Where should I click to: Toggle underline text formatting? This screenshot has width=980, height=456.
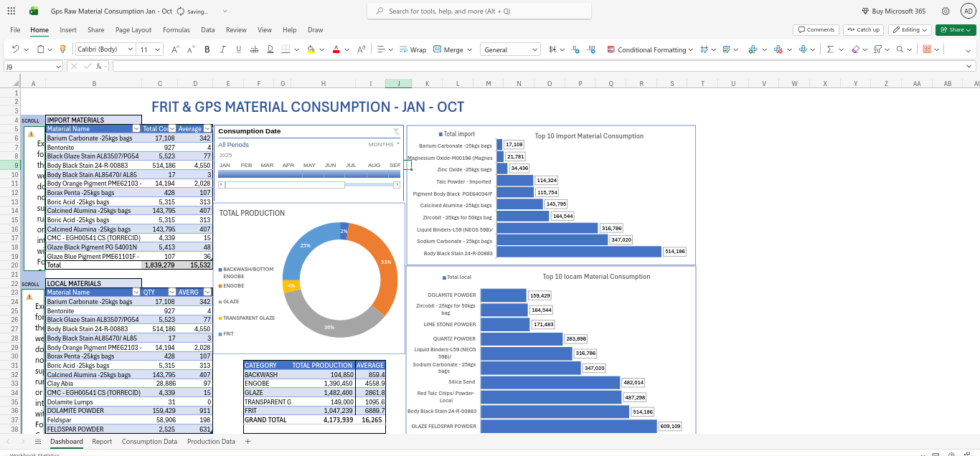click(x=237, y=49)
